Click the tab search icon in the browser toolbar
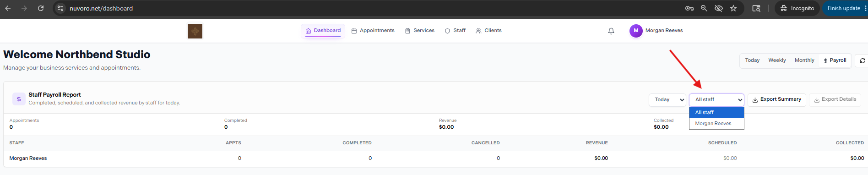The width and height of the screenshot is (868, 175). coord(756,8)
